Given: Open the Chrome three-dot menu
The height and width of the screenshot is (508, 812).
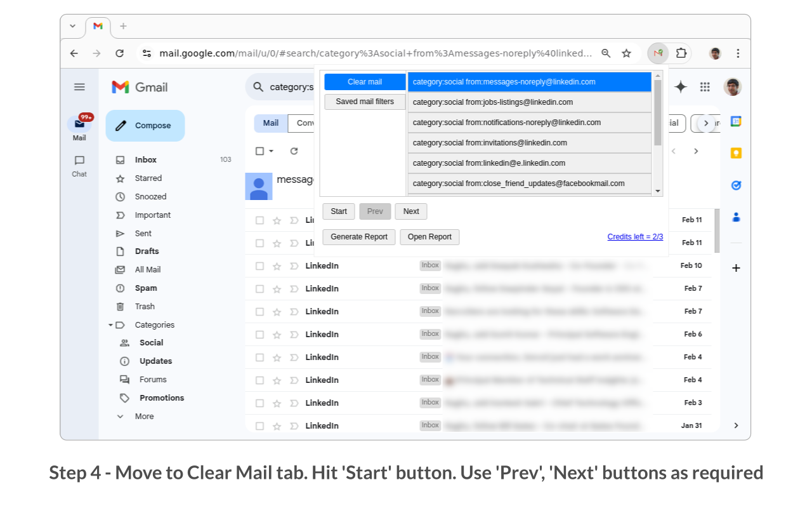Looking at the screenshot, I should click(738, 53).
